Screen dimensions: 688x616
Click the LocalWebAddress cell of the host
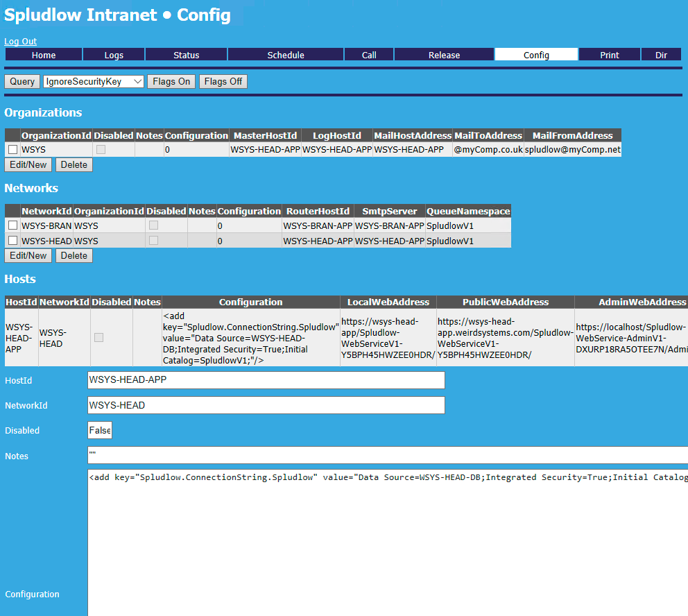coord(388,338)
